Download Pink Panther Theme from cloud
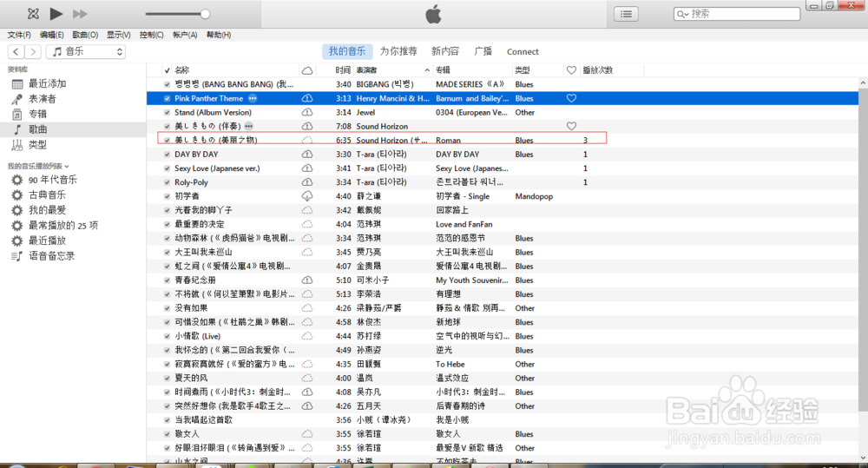 click(306, 99)
